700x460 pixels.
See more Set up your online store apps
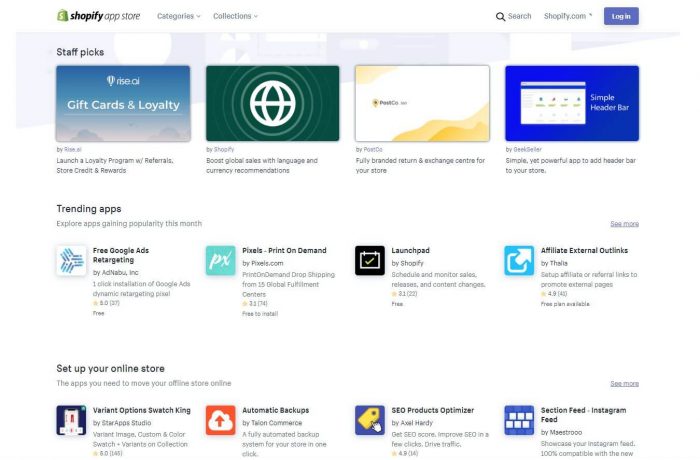(x=625, y=384)
